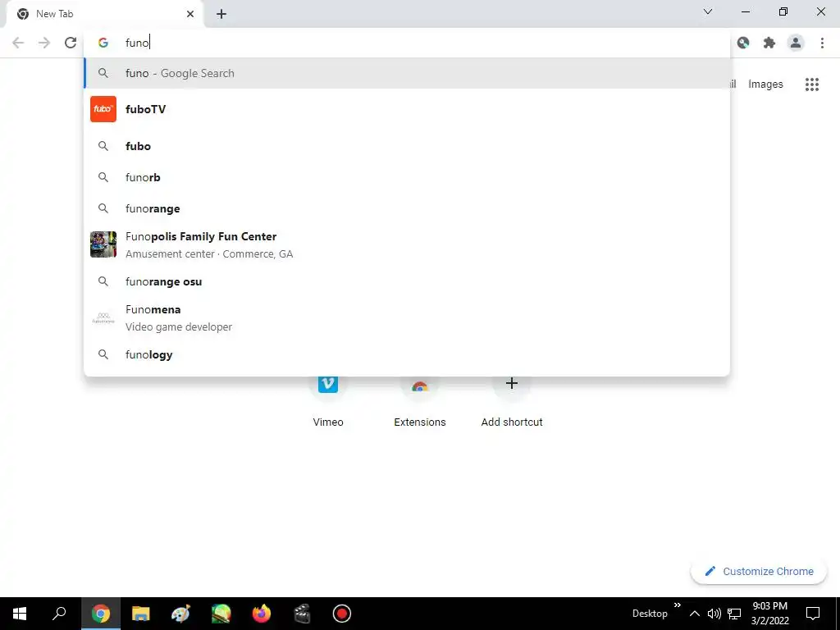840x630 pixels.
Task: Click the browser back arrow
Action: point(18,43)
